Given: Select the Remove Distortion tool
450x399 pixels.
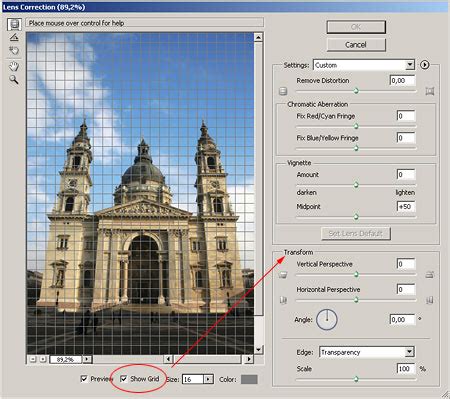Looking at the screenshot, I should click(x=14, y=24).
